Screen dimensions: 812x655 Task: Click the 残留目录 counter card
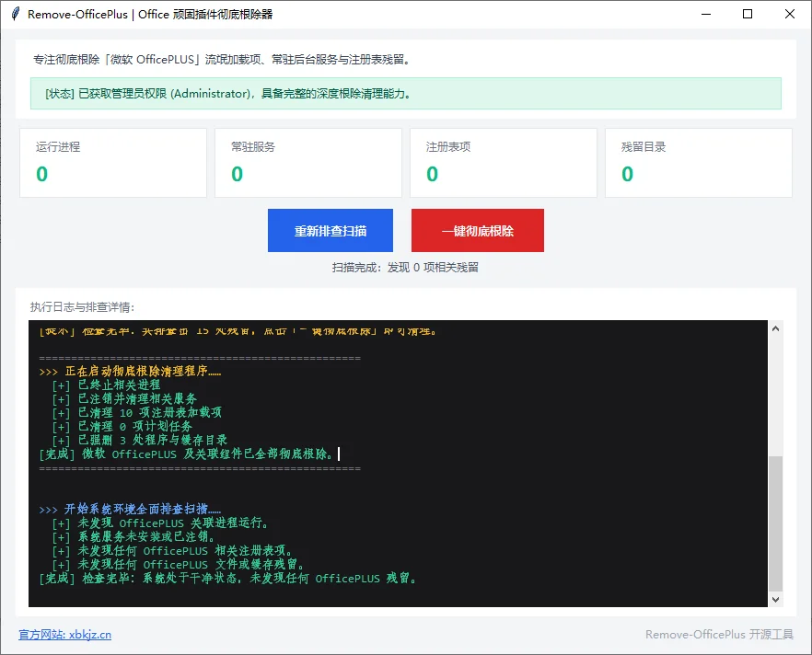point(699,163)
